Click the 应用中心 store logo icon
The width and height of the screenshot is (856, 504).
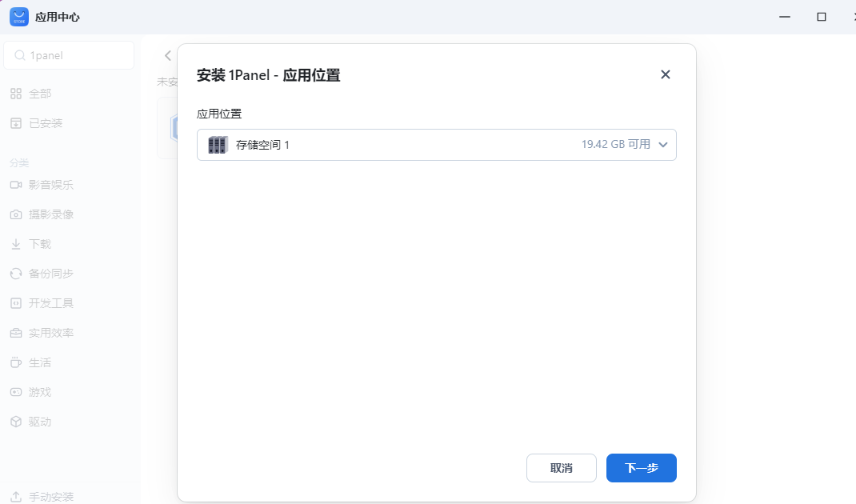click(19, 17)
